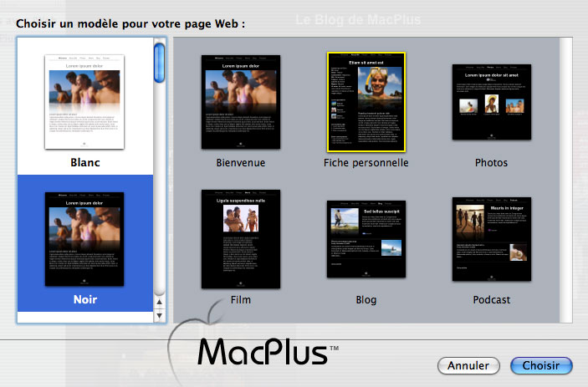Click the Noir theme label
588x387 pixels.
[x=85, y=299]
